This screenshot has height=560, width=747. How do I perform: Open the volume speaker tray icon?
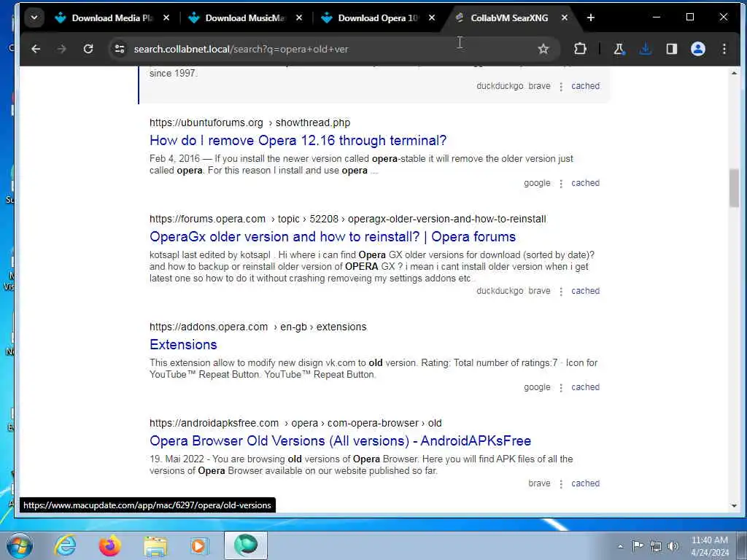click(673, 546)
